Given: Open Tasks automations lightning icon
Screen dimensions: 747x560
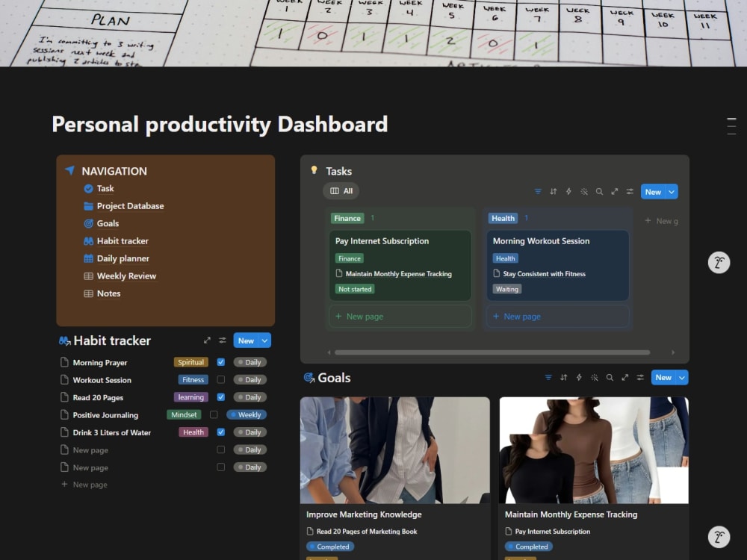Looking at the screenshot, I should click(568, 191).
